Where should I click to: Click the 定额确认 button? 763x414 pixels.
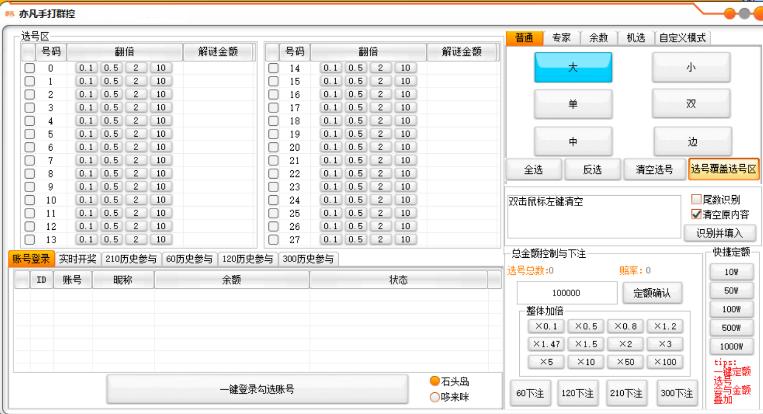click(x=652, y=293)
